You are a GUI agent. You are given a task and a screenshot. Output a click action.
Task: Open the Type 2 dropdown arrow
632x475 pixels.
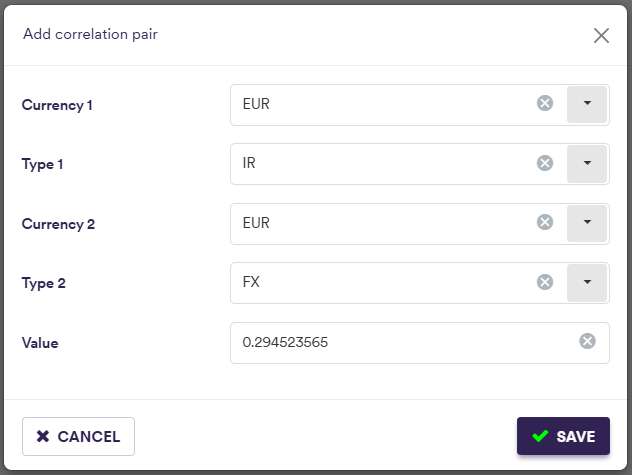pyautogui.click(x=587, y=282)
